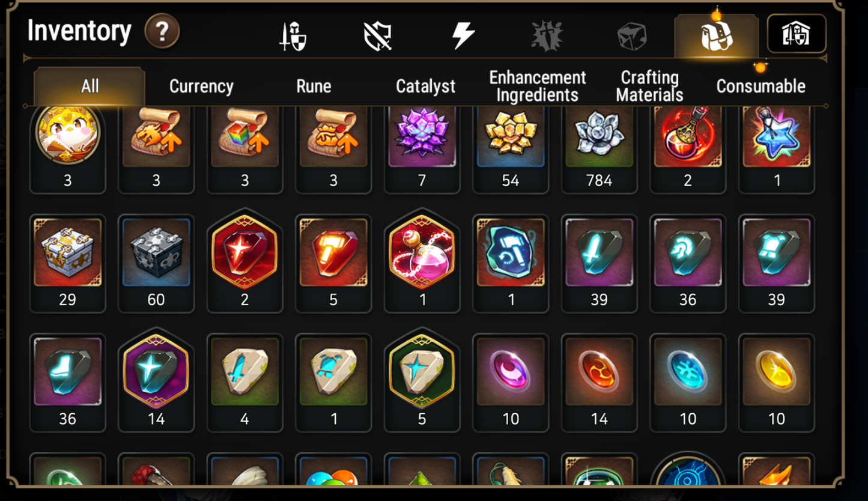Select the sword and shield equipment icon
The height and width of the screenshot is (501, 868).
pos(293,36)
